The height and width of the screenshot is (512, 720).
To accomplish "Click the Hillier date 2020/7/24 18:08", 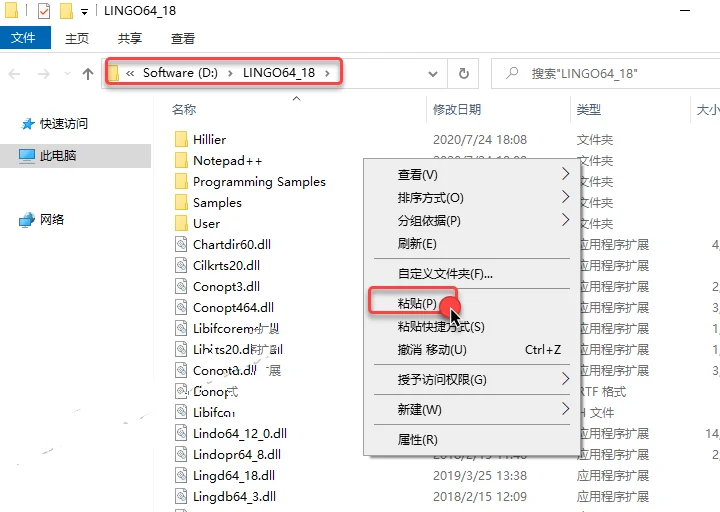I will tap(480, 140).
